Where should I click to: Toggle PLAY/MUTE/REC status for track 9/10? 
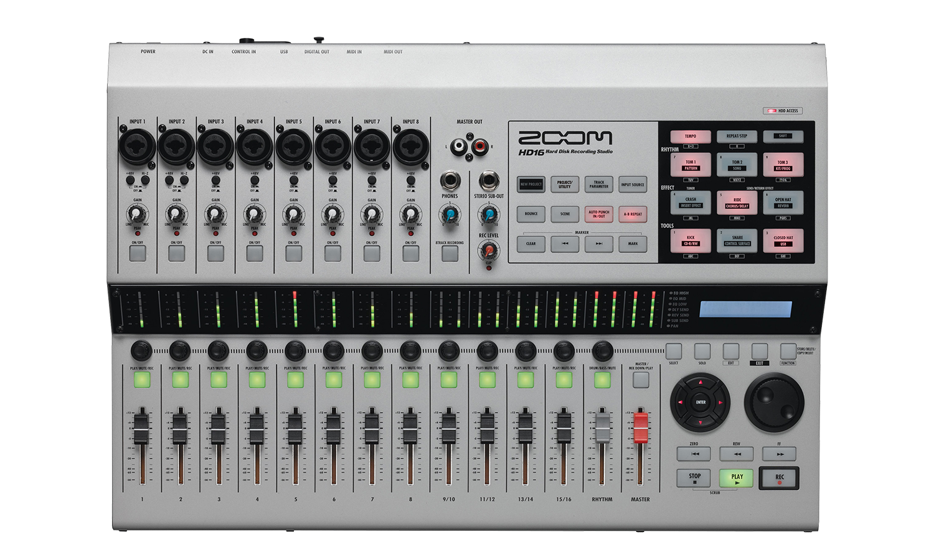449,380
